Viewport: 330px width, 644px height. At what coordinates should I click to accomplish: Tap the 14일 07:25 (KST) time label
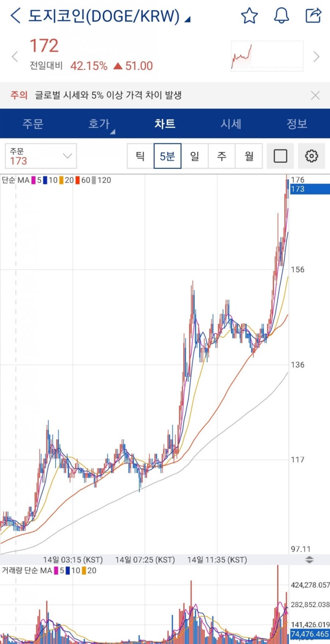tap(145, 560)
